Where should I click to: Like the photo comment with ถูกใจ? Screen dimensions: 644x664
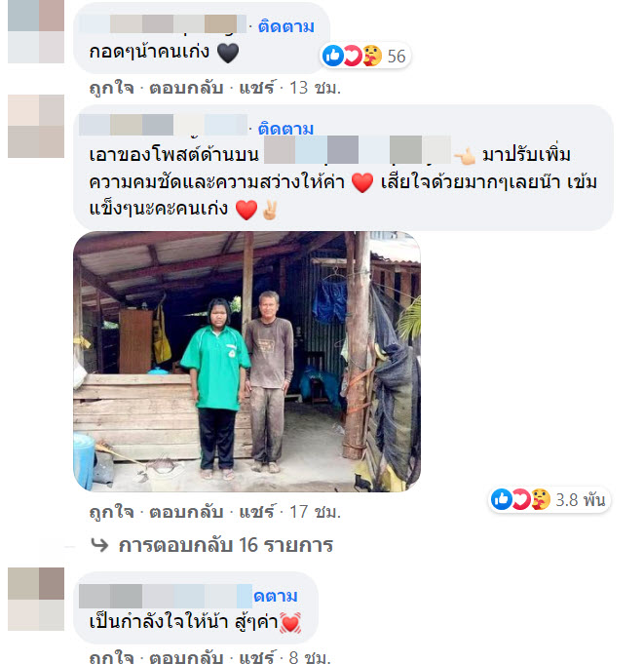pos(112,512)
